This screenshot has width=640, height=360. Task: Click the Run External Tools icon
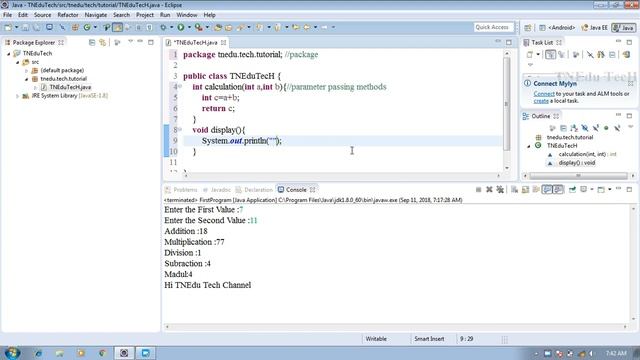pos(198,27)
